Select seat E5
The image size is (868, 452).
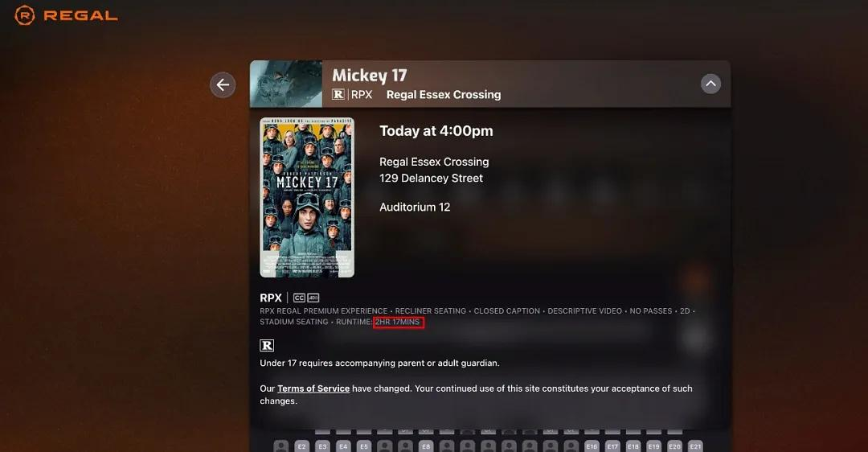pos(364,446)
